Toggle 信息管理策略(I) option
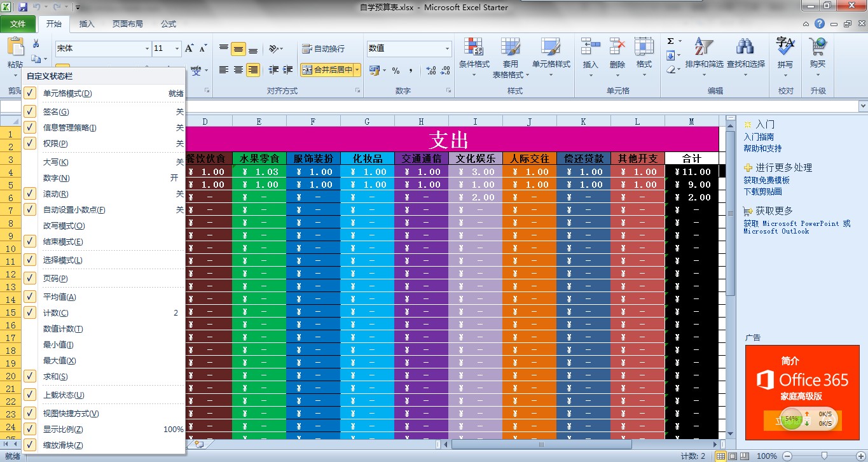Screen dimensions: 868x462 point(104,127)
